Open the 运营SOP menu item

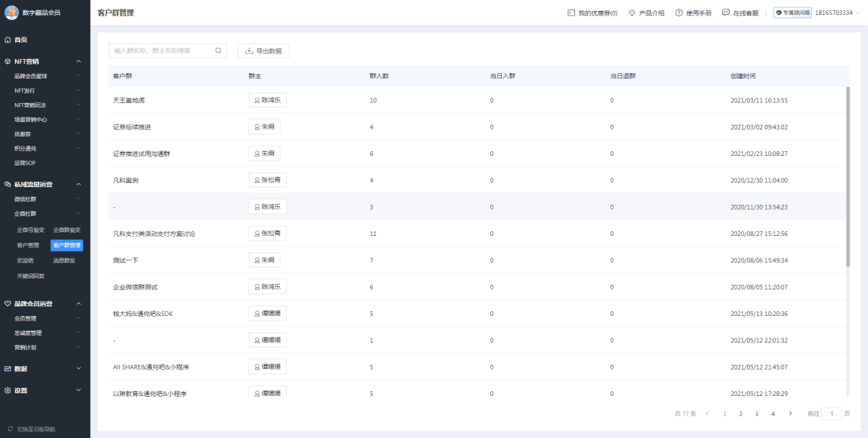click(25, 163)
